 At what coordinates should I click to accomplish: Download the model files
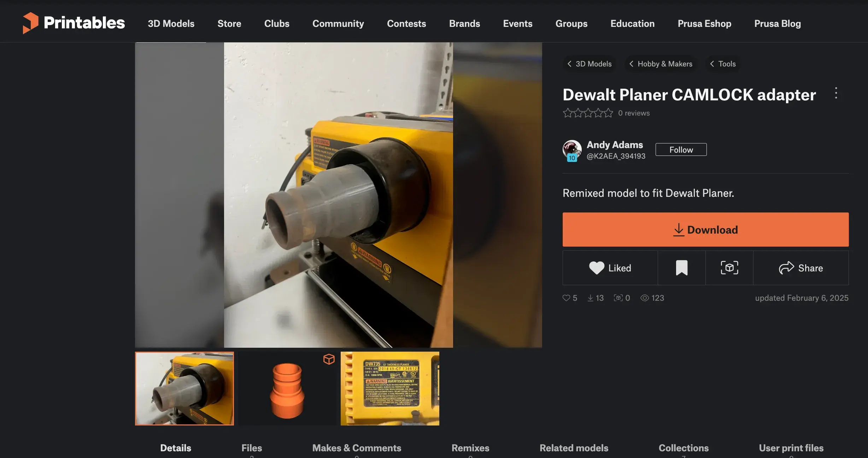point(705,229)
